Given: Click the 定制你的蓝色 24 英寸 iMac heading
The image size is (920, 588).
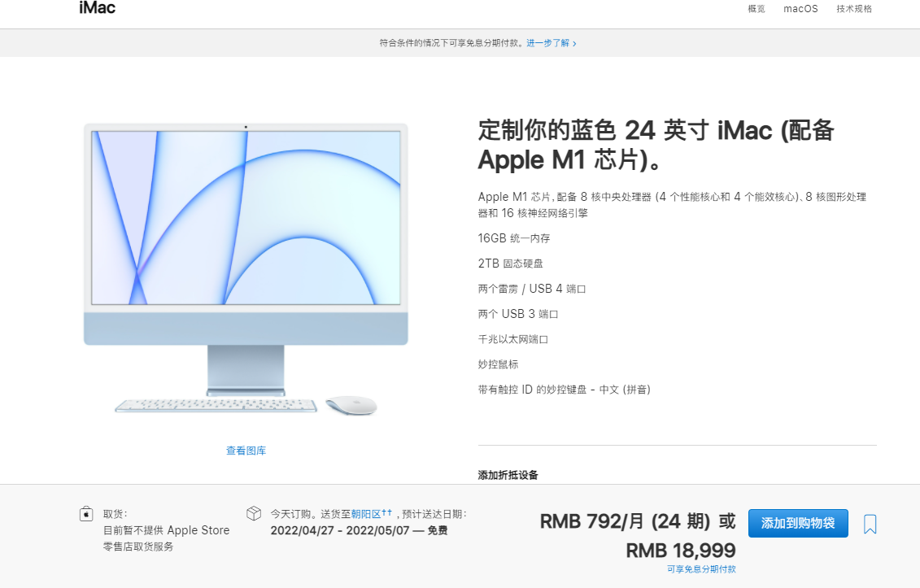Looking at the screenshot, I should 656,145.
